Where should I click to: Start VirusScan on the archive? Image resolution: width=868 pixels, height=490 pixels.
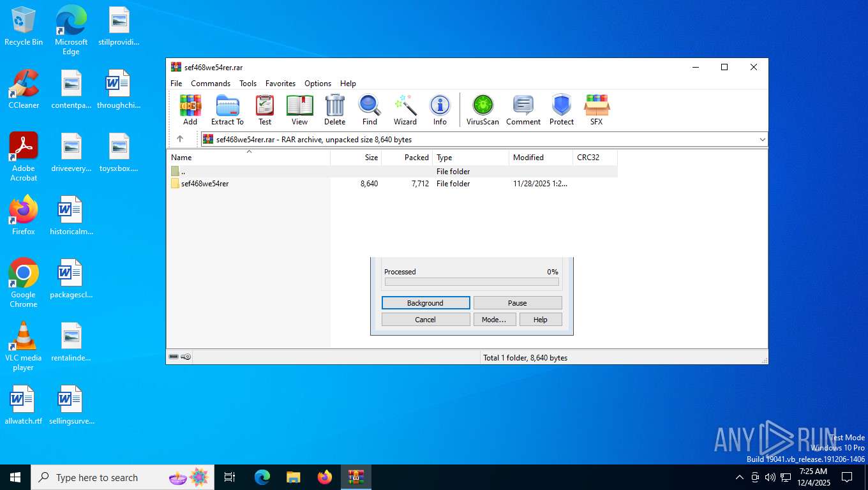483,110
